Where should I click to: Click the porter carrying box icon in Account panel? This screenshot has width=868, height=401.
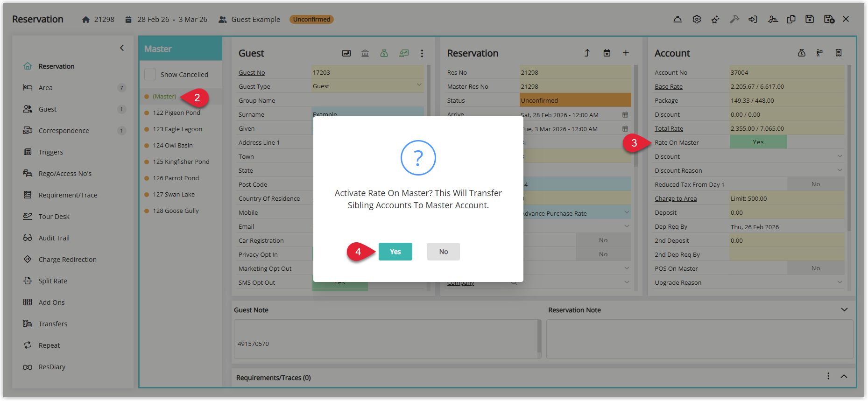819,53
